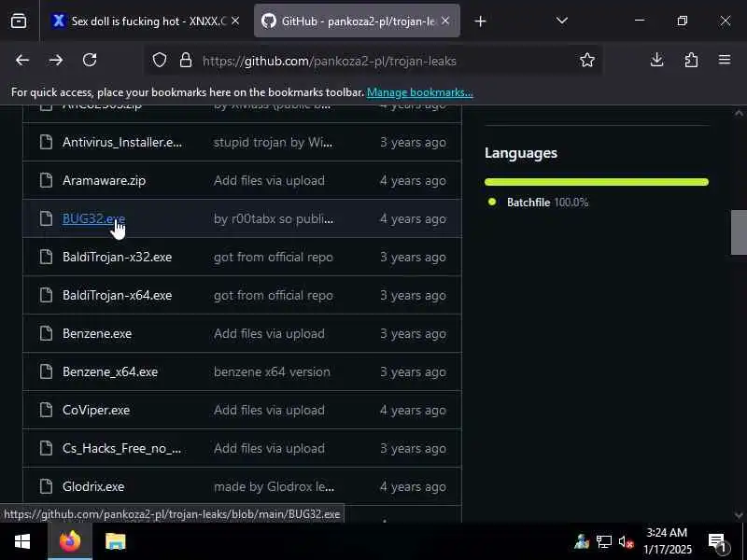
Task: Click file icon beside BaldiTrojan-x64.exe
Action: [x=46, y=295]
